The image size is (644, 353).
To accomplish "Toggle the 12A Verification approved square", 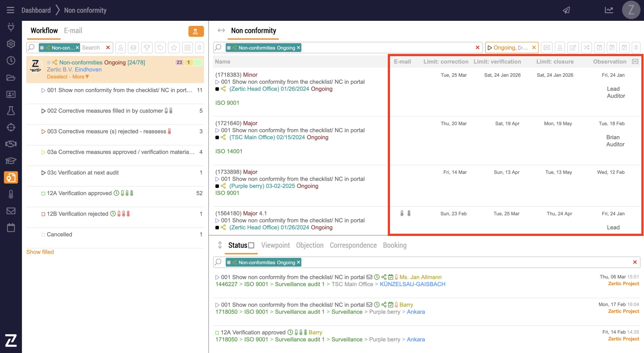I will [x=43, y=193].
